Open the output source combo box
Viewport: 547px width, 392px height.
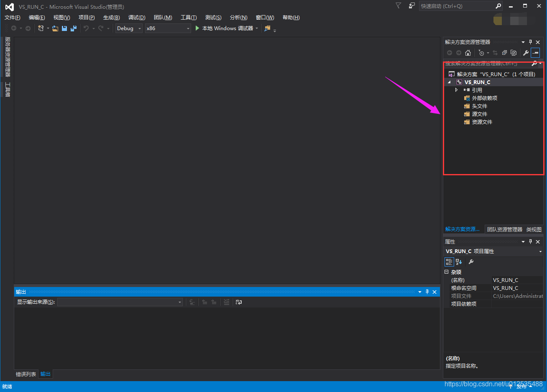click(120, 302)
